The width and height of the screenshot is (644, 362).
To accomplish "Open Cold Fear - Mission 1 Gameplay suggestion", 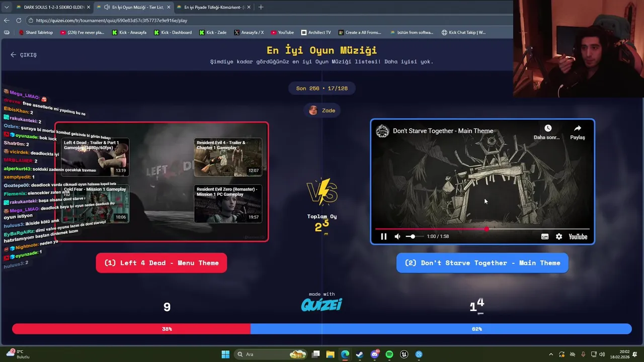I will pyautogui.click(x=95, y=204).
